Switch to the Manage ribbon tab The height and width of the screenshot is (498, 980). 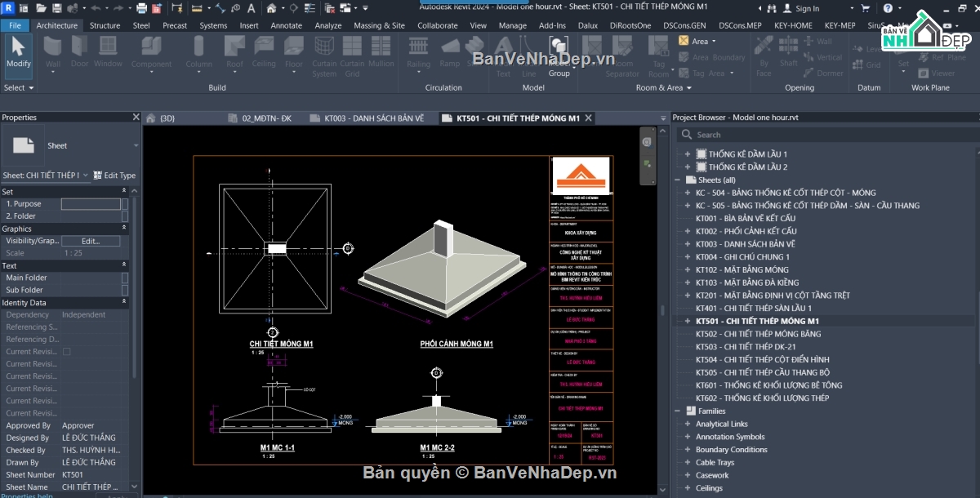512,25
